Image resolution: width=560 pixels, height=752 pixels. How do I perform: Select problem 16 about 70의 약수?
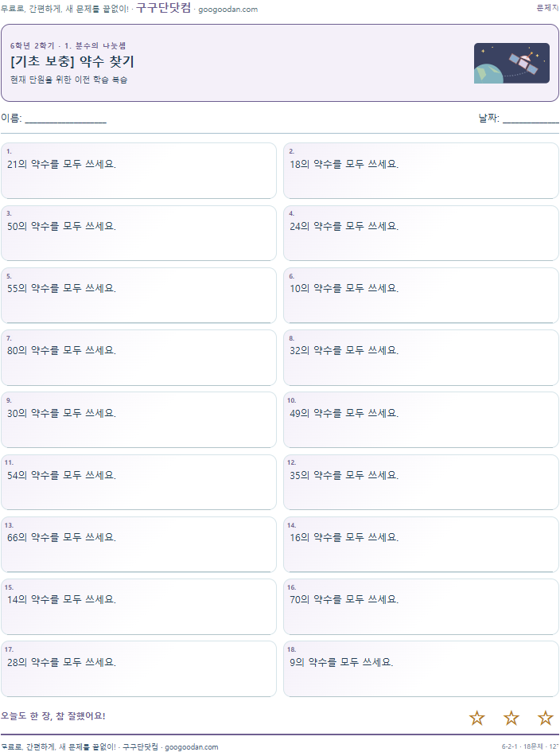pyautogui.click(x=421, y=606)
